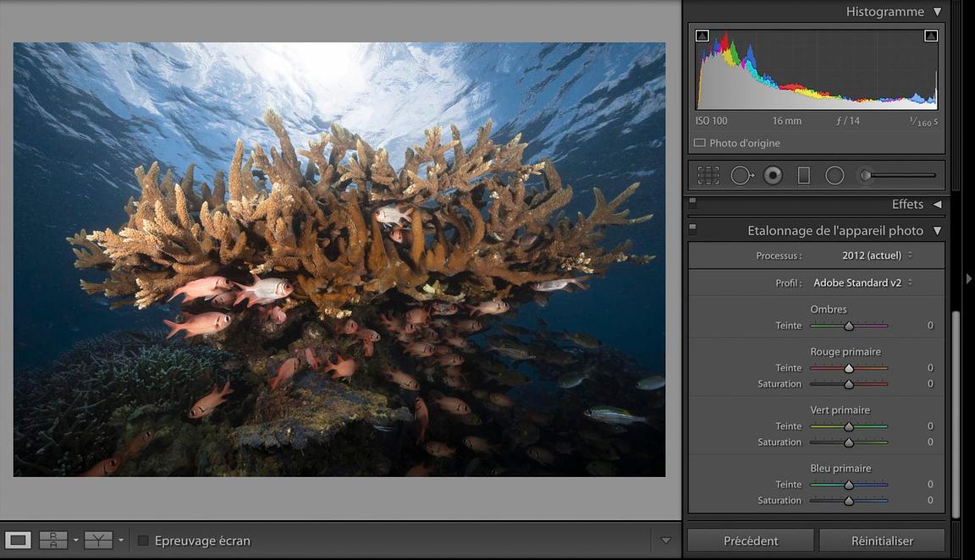Select the Radial filter tool
The width and height of the screenshot is (975, 560).
(835, 176)
